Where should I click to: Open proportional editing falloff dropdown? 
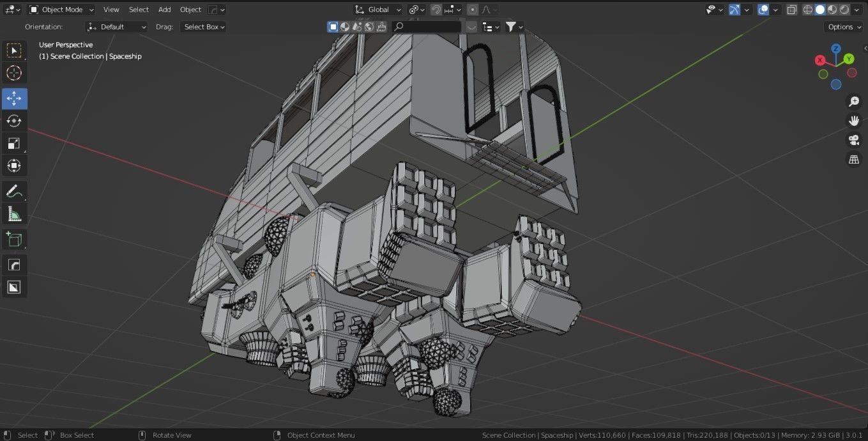(x=489, y=10)
